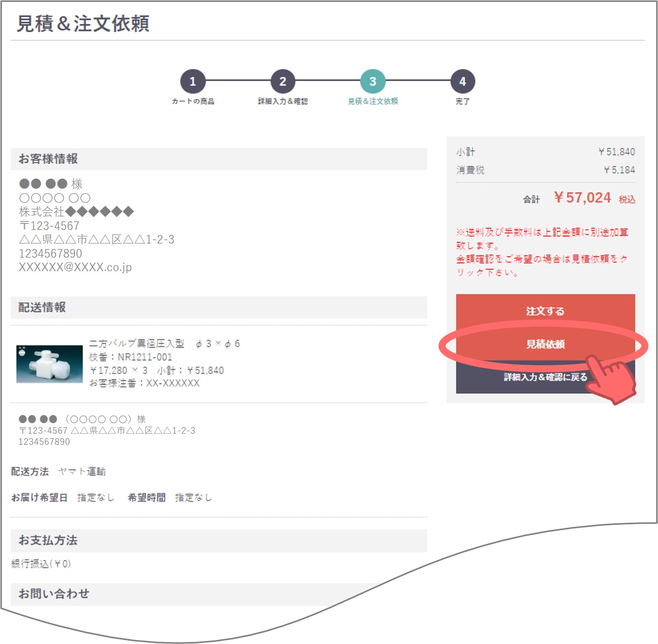This screenshot has height=644, width=658.
Task: Click the 見積&注文依頼 step label
Action: click(x=373, y=102)
